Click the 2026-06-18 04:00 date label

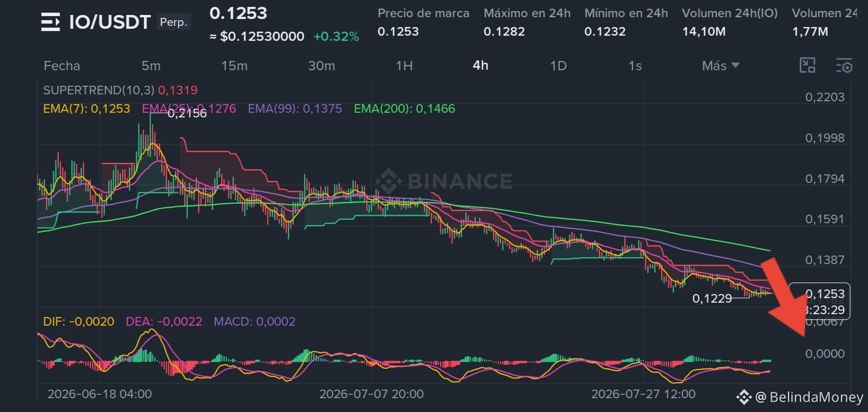[100, 394]
